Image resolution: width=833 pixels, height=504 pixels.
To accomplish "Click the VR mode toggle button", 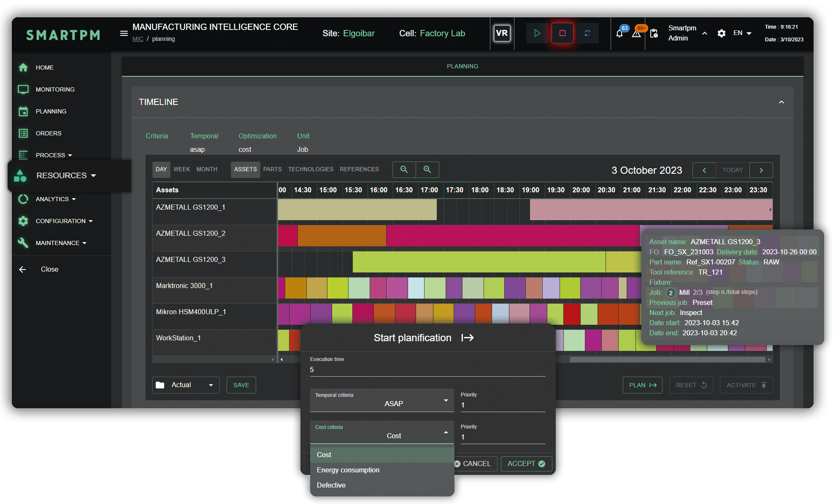I will 502,34.
